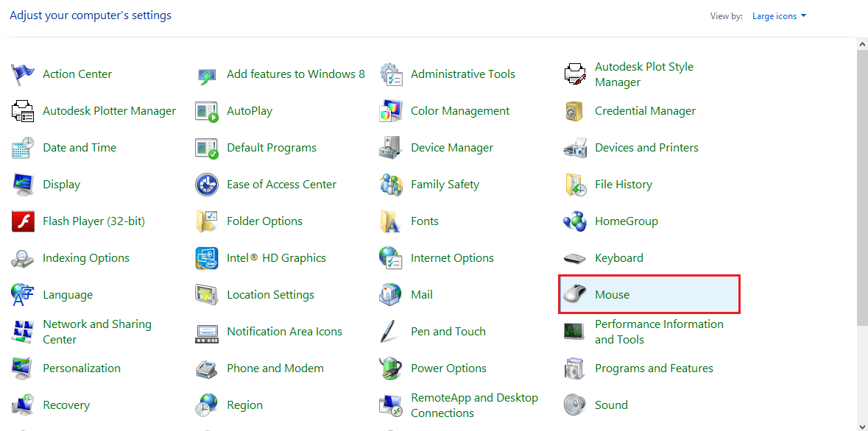Click the Flash Player (32-bit) icon
Image resolution: width=868 pixels, height=431 pixels.
(x=23, y=221)
